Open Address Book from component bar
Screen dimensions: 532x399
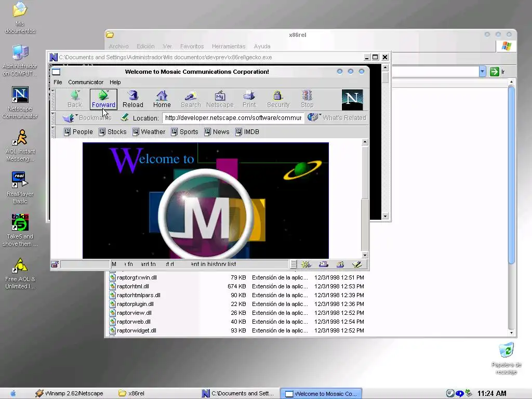pos(340,264)
